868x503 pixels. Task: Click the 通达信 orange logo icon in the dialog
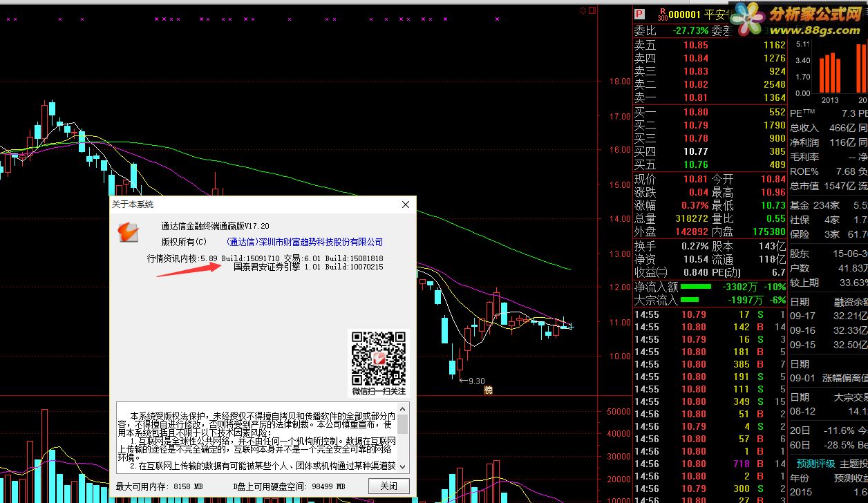click(128, 233)
